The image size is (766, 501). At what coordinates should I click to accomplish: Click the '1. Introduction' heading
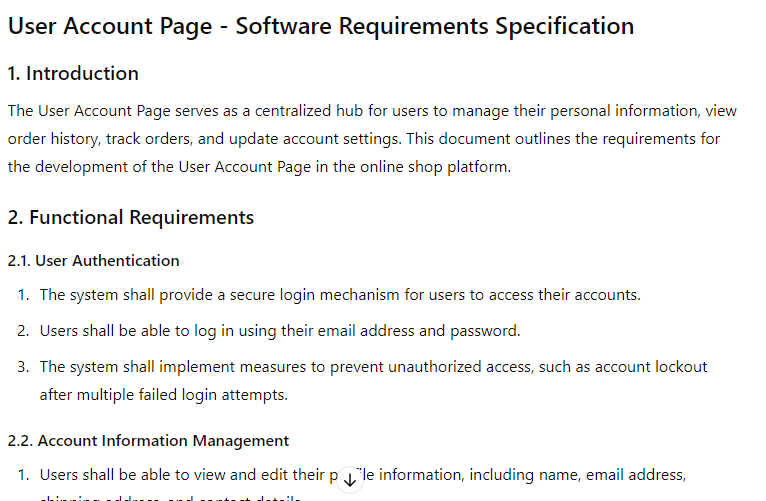click(73, 73)
